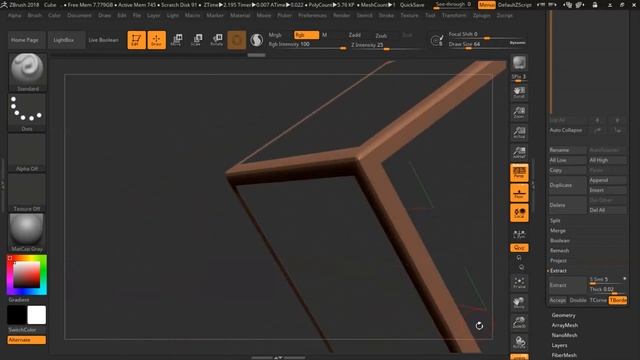Image resolution: width=640 pixels, height=360 pixels.
Task: Toggle TBorder extract option
Action: 618,300
